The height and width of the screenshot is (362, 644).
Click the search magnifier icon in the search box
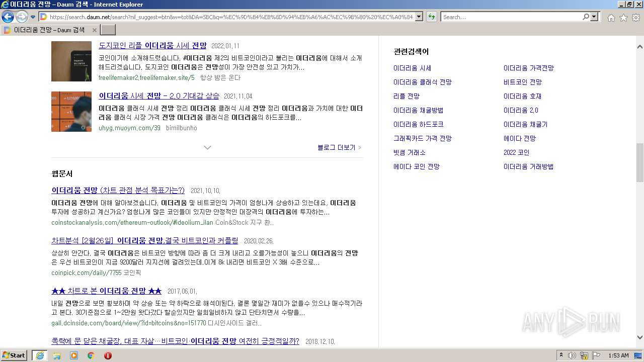[586, 17]
